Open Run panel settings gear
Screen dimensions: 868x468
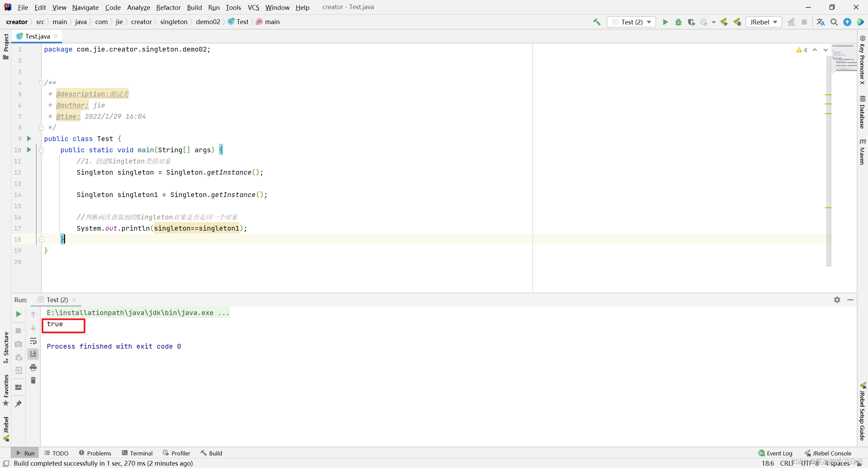coord(837,300)
